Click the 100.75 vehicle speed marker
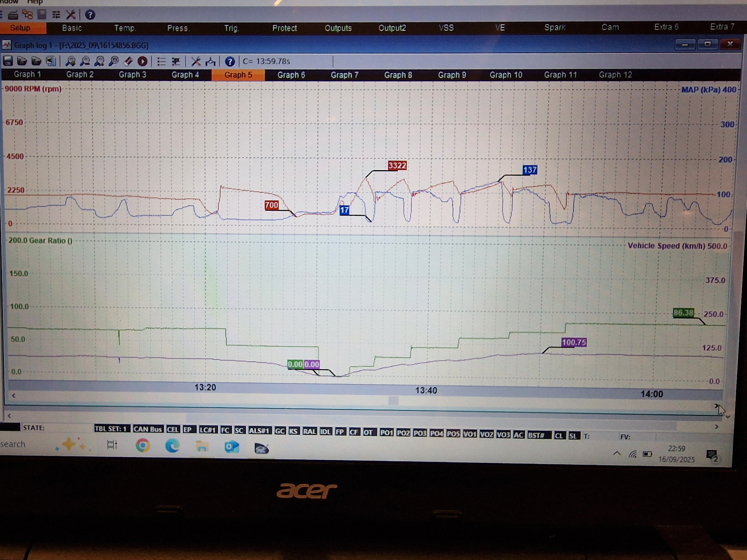The height and width of the screenshot is (560, 747). (574, 342)
